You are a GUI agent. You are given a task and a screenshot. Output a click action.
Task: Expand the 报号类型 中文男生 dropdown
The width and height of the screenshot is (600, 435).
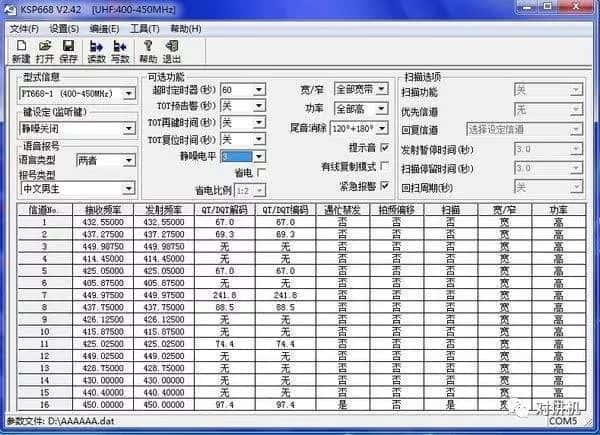click(x=129, y=188)
